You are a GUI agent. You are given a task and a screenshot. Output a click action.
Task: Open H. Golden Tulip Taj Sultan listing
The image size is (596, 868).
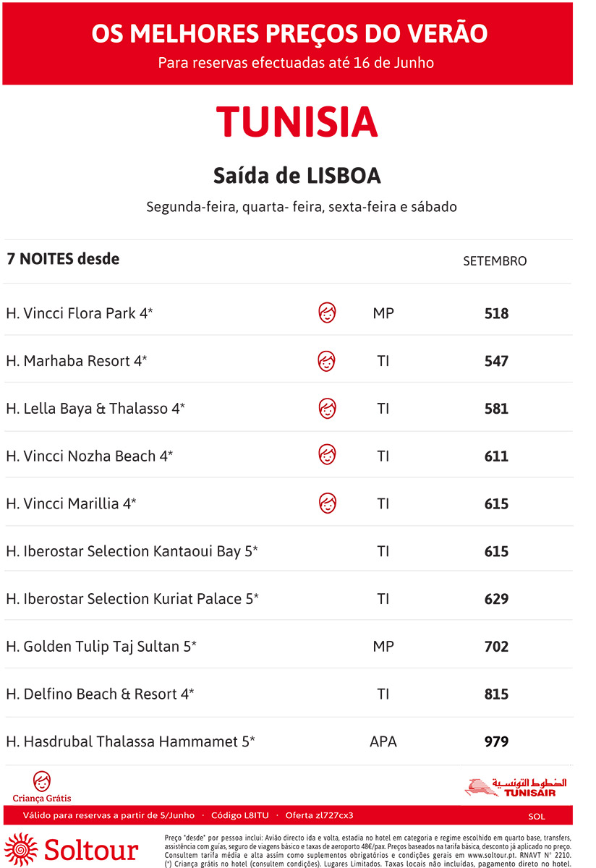point(101,647)
